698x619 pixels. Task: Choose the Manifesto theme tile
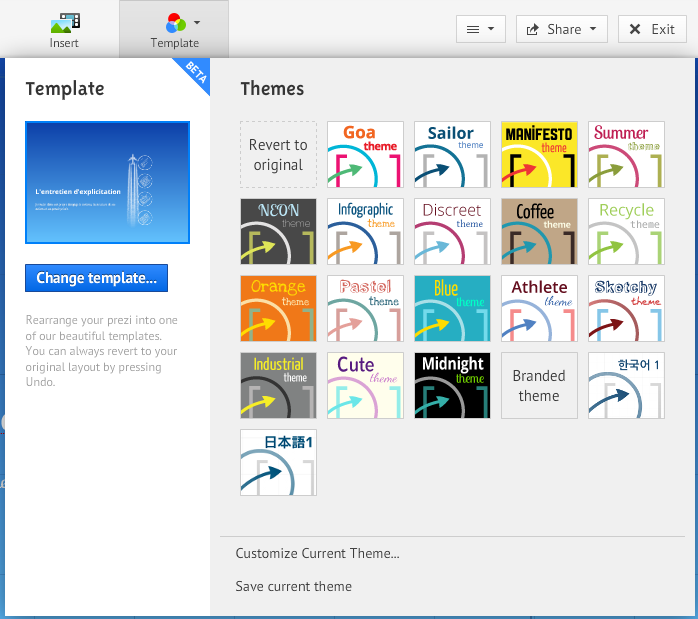539,155
